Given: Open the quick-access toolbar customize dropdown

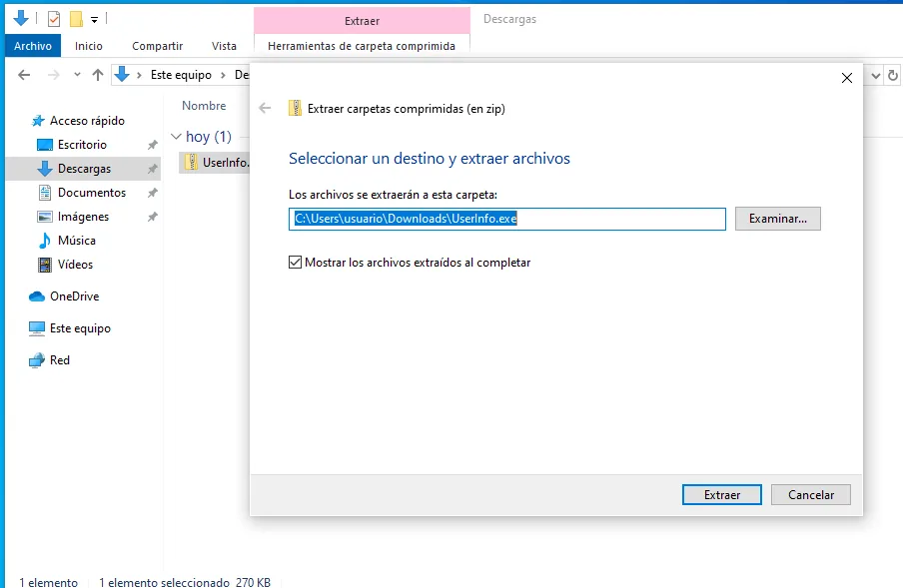Looking at the screenshot, I should pyautogui.click(x=94, y=20).
